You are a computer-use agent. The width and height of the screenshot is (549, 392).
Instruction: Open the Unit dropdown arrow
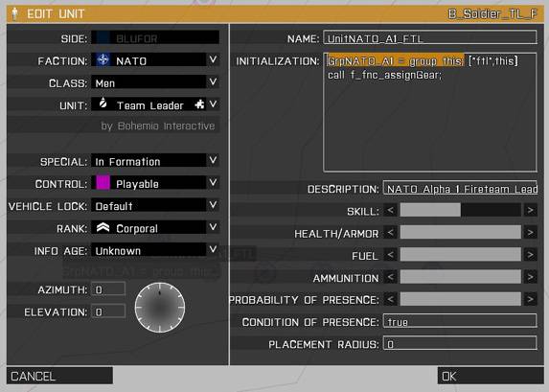tap(213, 104)
